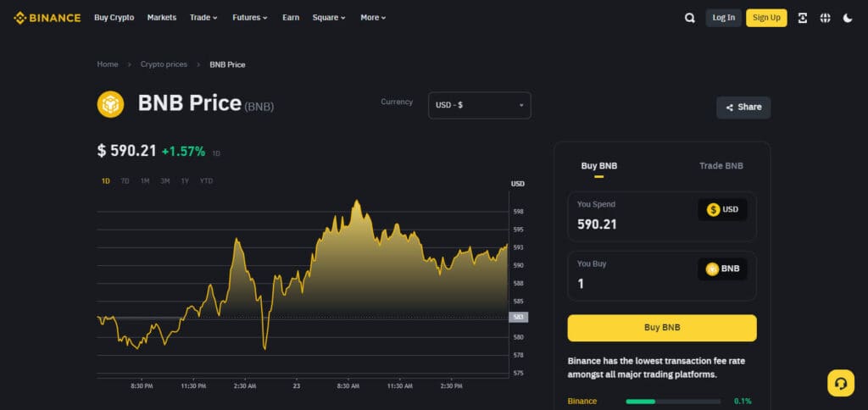868x410 pixels.
Task: Open the Currency USD - $ dropdown
Action: (x=480, y=105)
